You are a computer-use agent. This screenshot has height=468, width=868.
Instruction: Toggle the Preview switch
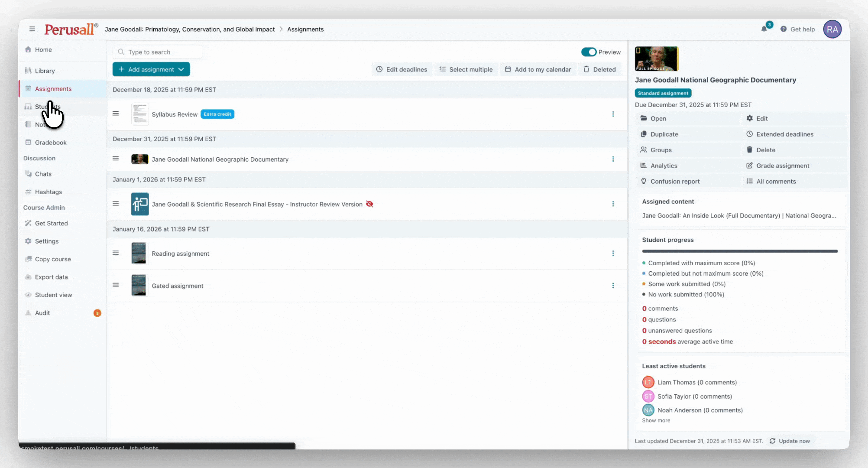(x=589, y=52)
